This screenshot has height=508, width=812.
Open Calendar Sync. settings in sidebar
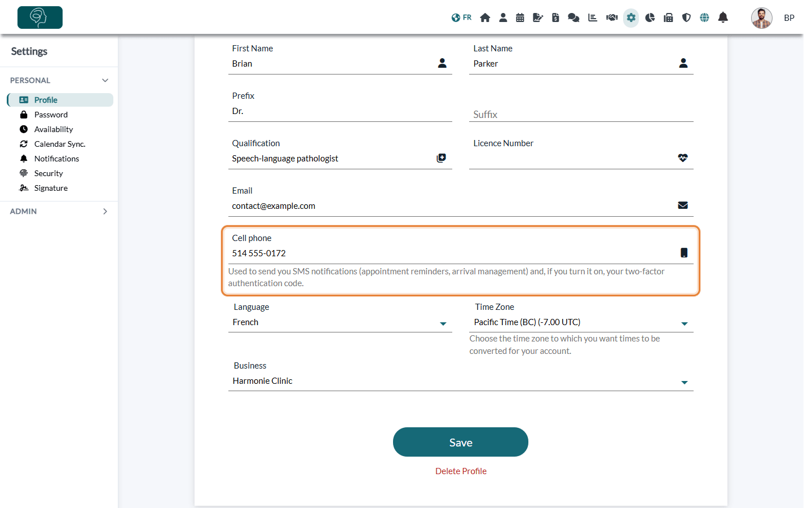tap(60, 144)
